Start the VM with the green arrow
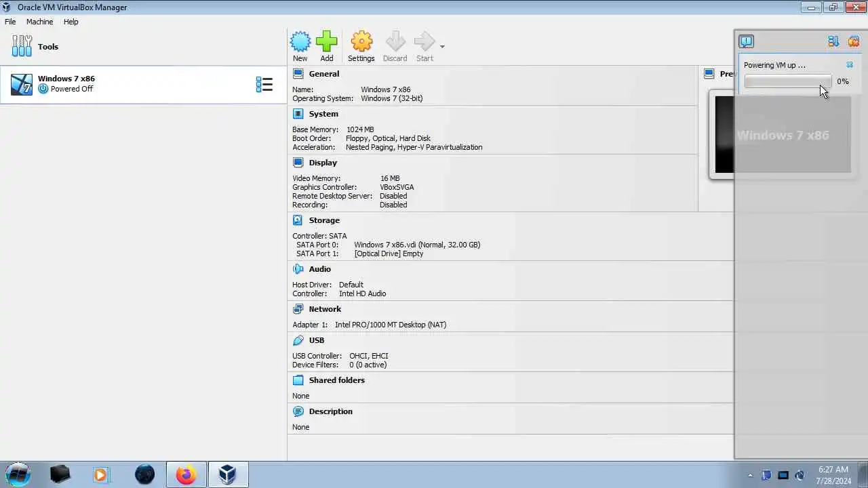 425,47
